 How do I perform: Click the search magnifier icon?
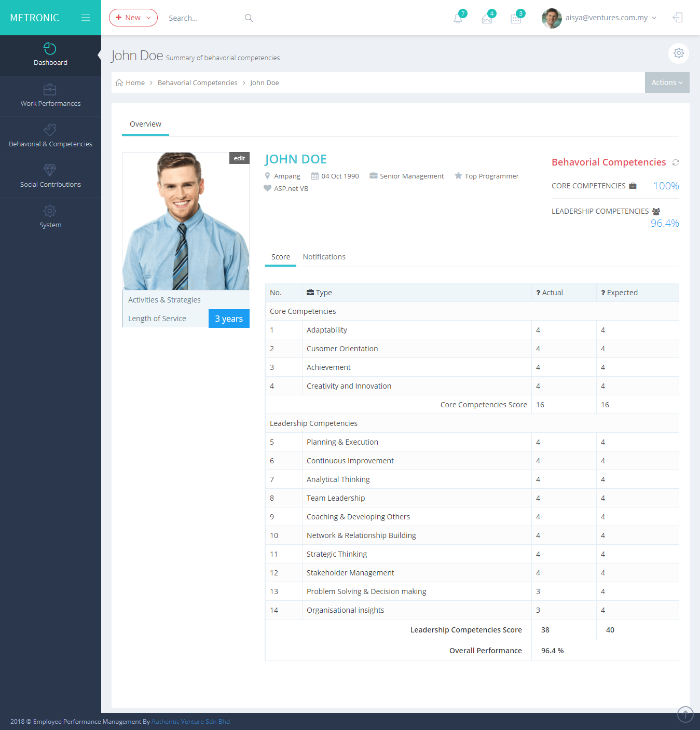click(x=249, y=18)
